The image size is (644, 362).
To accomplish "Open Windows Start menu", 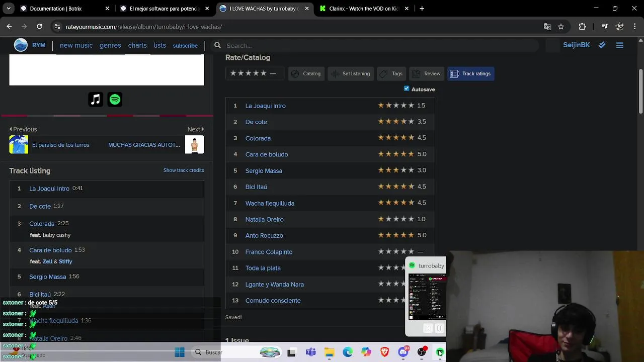I will click(x=180, y=352).
